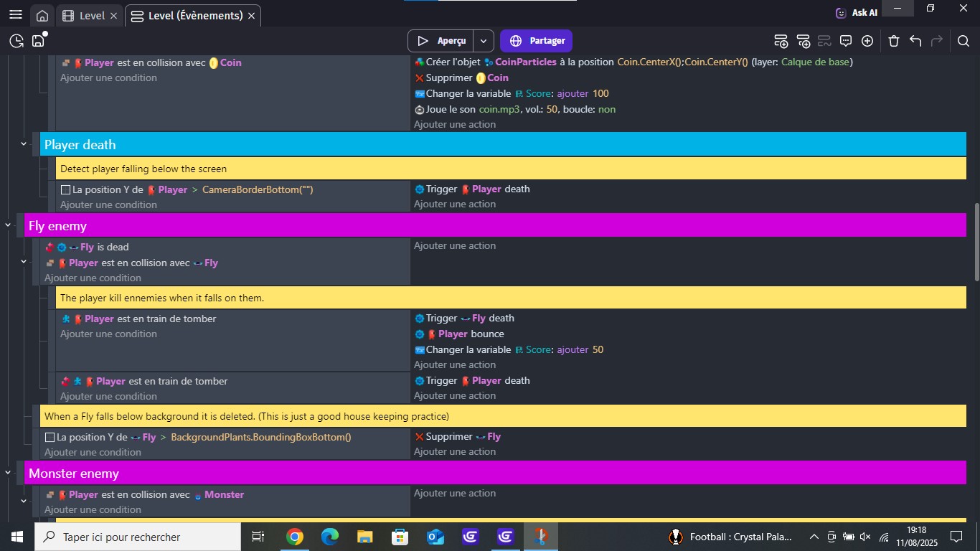Open the project history clock icon
The height and width of the screenshot is (551, 980).
click(x=17, y=41)
